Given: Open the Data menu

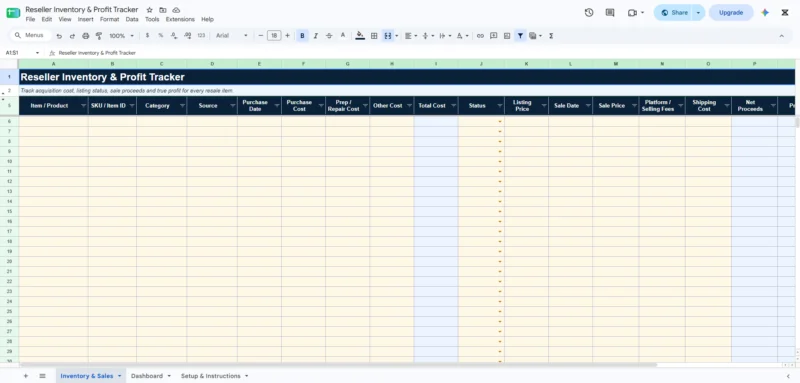Looking at the screenshot, I should [x=132, y=19].
